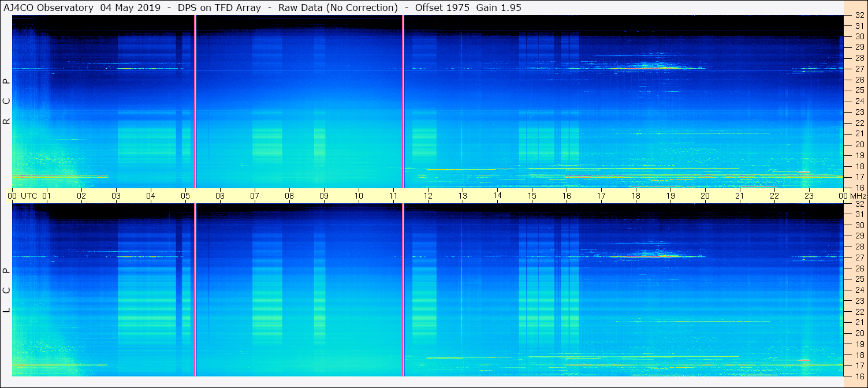Click red calibration line after 11 UTC in LCP
Viewport: 868px width, 388px height.
(403, 290)
